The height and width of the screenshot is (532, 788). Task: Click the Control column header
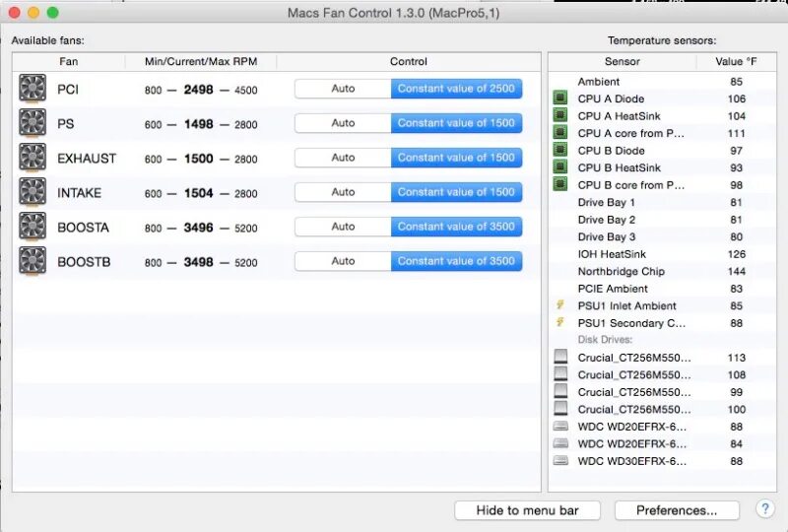pyautogui.click(x=409, y=61)
